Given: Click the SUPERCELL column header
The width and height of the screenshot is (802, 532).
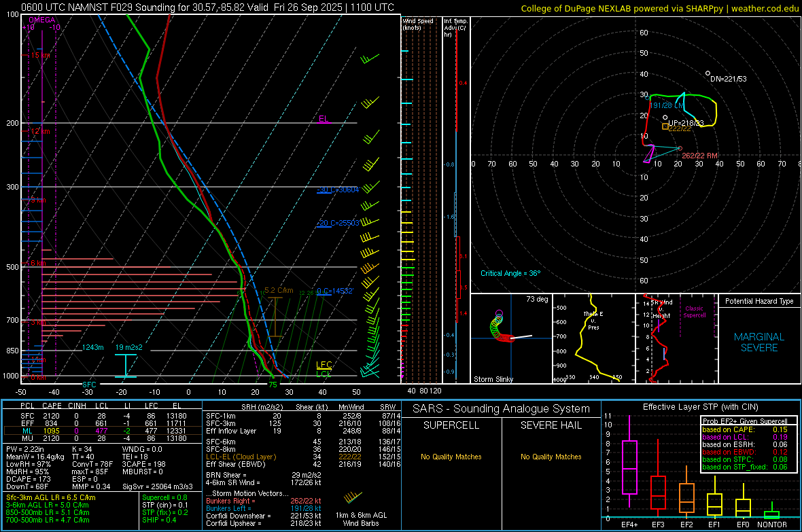Looking at the screenshot, I should coord(451,425).
